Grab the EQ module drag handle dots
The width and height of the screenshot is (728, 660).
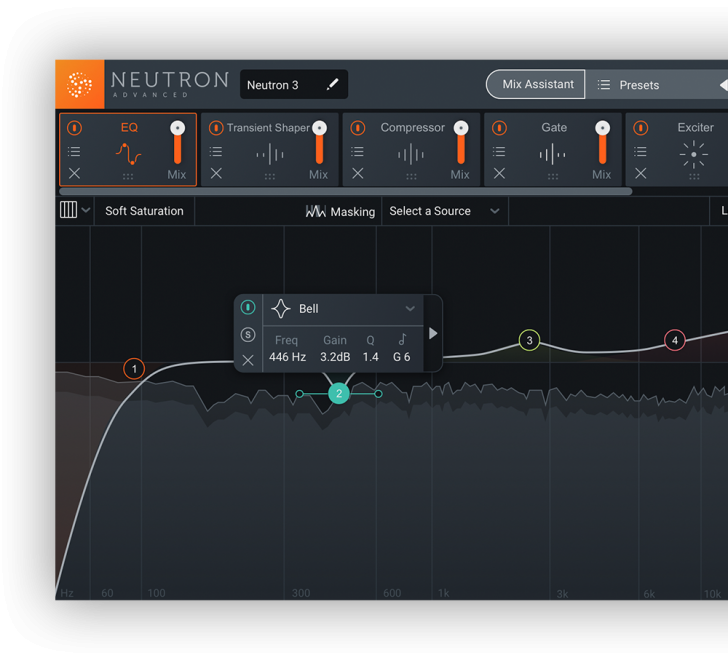point(128,177)
